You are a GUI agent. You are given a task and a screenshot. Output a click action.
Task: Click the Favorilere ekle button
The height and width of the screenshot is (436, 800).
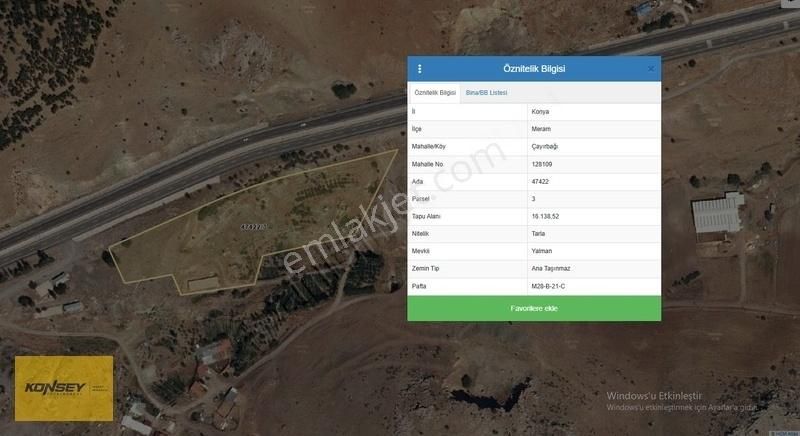point(534,309)
